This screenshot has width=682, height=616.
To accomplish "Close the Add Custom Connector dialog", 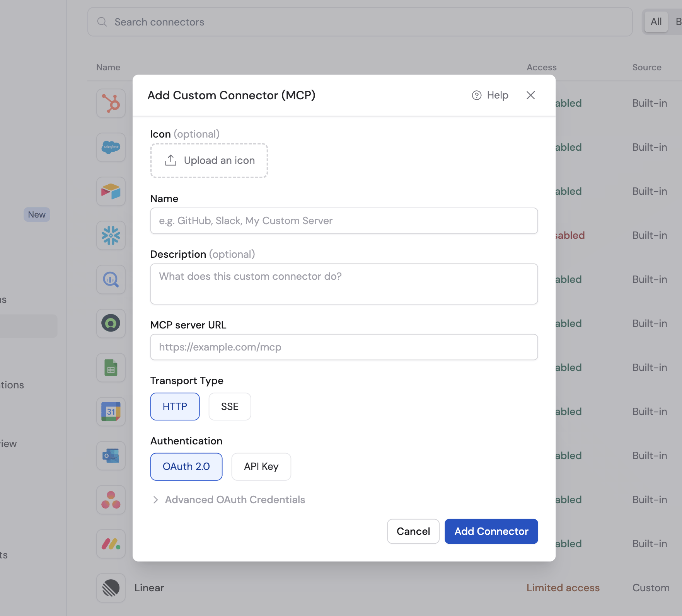I will click(530, 95).
